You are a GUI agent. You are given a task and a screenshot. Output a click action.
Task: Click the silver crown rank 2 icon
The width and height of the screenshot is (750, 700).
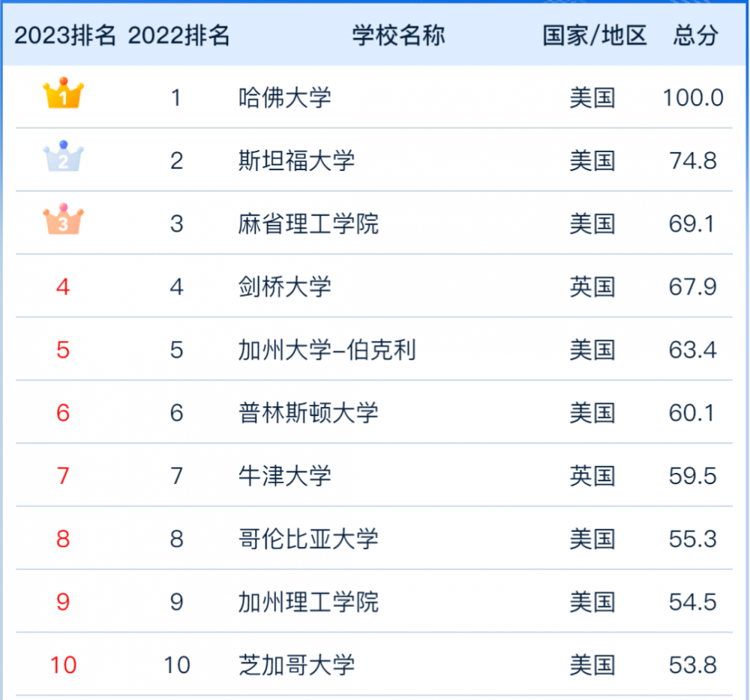tap(64, 157)
